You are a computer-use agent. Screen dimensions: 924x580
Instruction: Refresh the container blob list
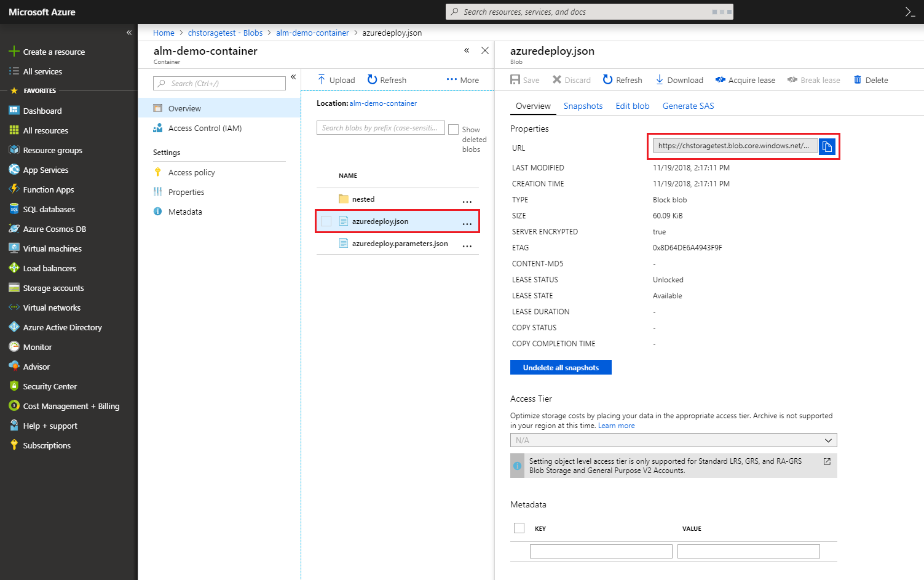[x=387, y=80]
